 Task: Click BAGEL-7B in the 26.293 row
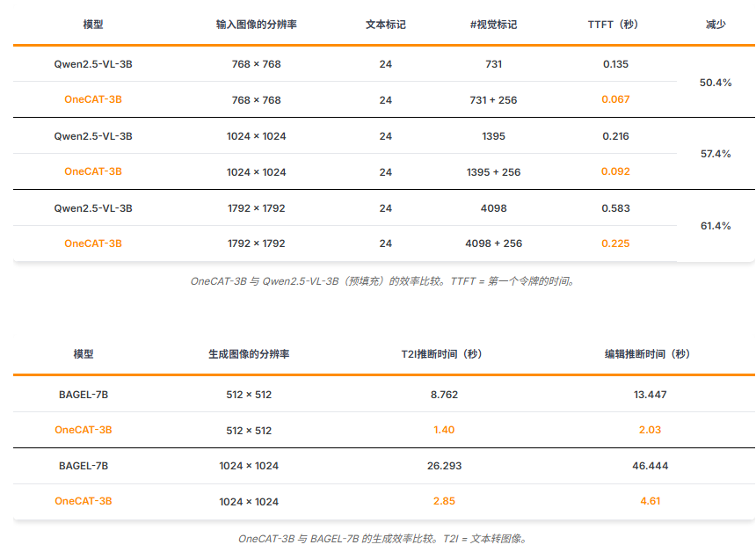tap(84, 466)
